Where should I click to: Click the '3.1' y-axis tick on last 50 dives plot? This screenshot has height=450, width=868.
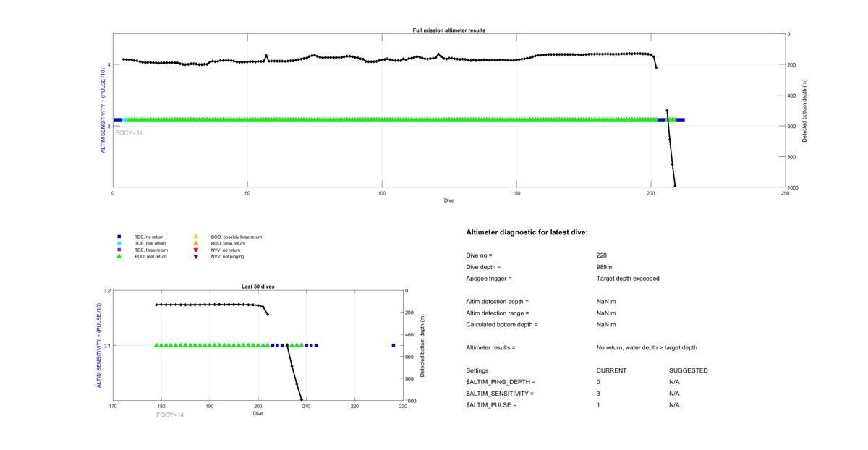coord(107,346)
